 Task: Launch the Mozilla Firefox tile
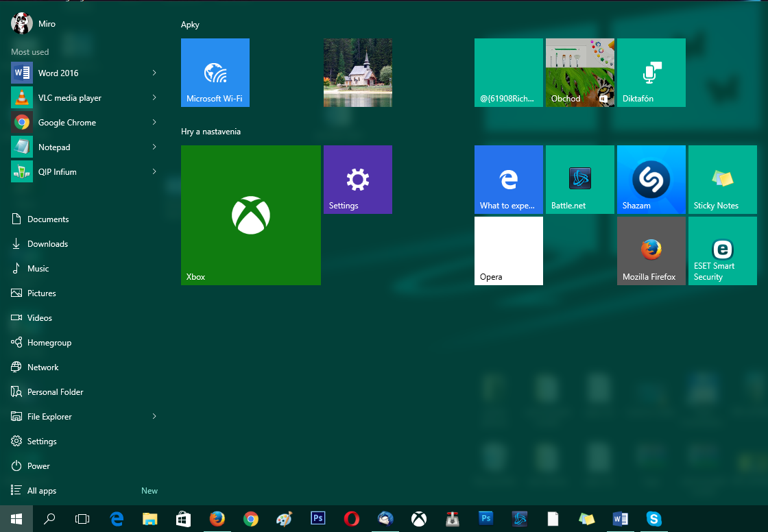click(651, 251)
